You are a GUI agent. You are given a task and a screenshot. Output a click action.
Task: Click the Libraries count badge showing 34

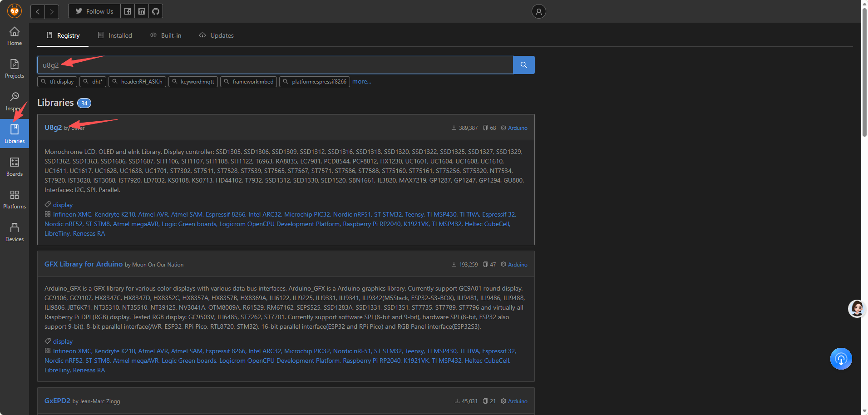84,103
